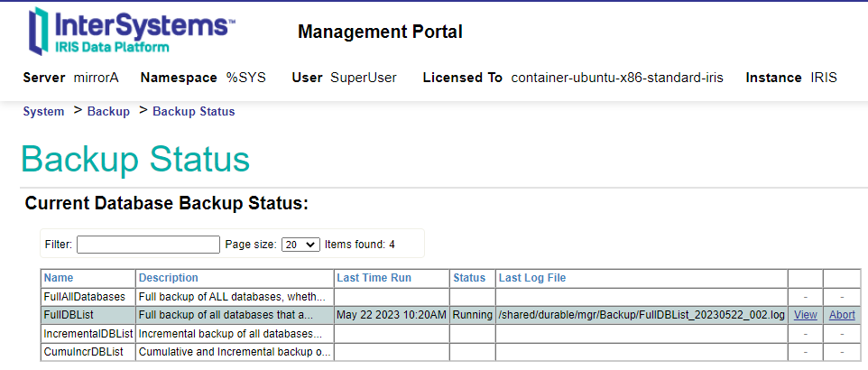The width and height of the screenshot is (868, 370).
Task: Sort by Last Log File column
Action: pyautogui.click(x=531, y=278)
